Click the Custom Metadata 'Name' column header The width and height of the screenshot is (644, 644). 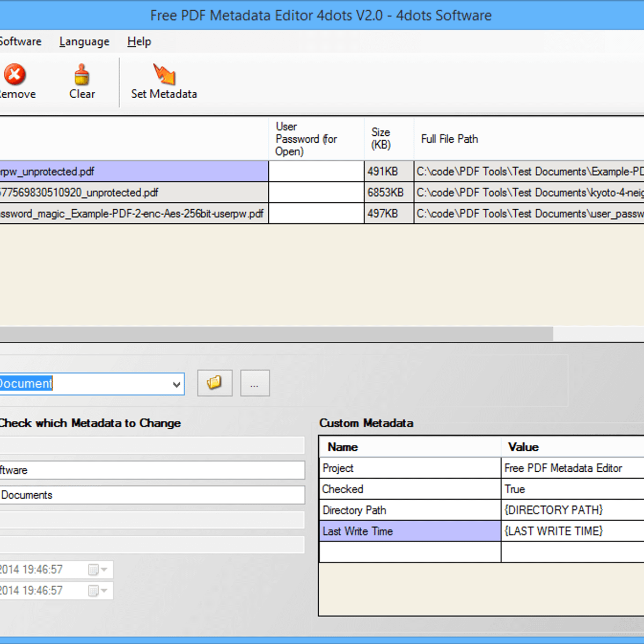[410, 447]
